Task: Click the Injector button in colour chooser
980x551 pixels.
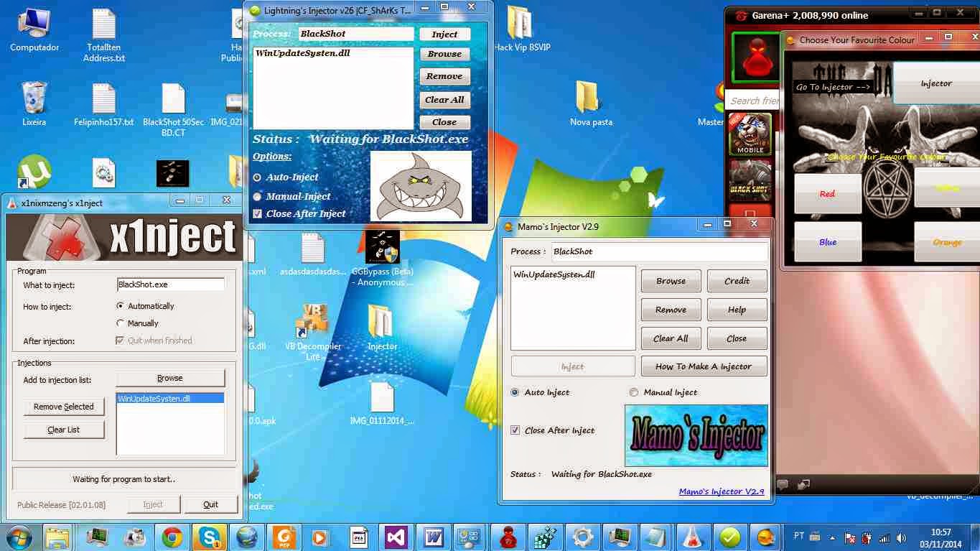Action: (936, 83)
